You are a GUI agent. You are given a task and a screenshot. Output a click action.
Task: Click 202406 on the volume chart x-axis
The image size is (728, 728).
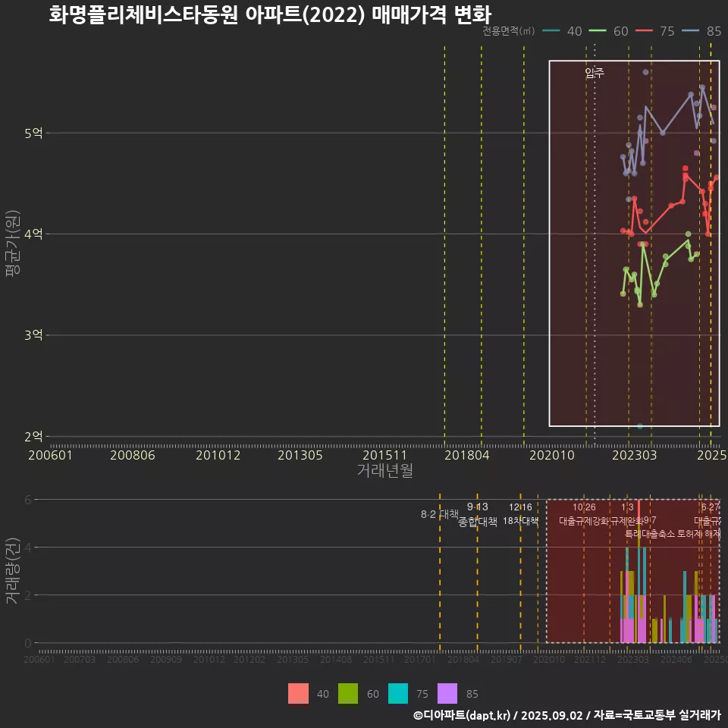(x=676, y=659)
